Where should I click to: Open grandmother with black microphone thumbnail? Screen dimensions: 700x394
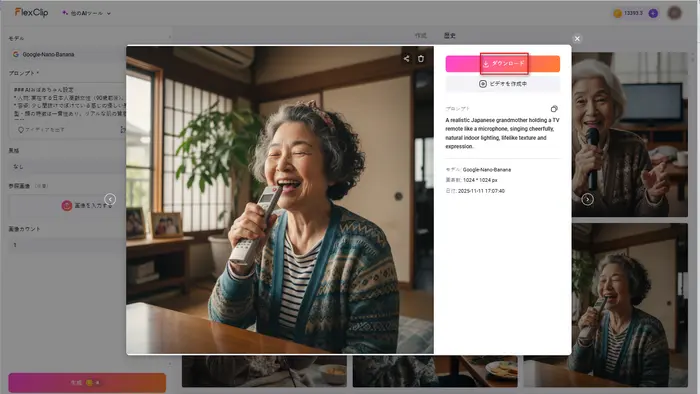click(630, 134)
